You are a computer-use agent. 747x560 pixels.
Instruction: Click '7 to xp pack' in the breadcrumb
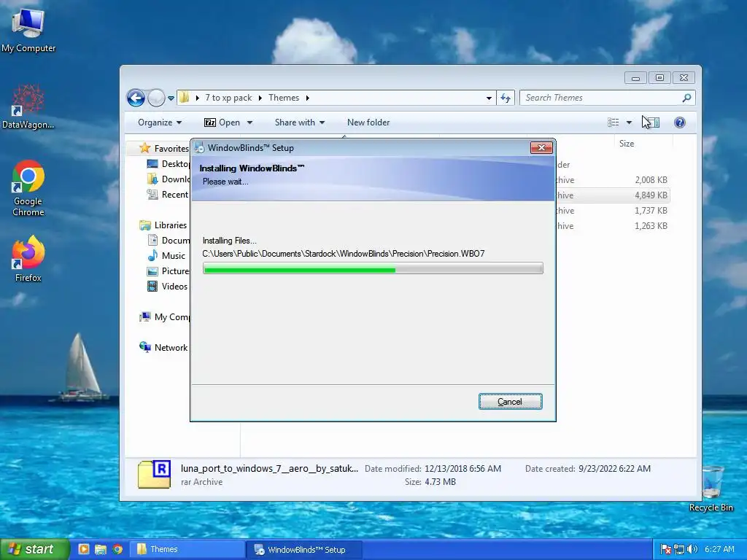(228, 98)
